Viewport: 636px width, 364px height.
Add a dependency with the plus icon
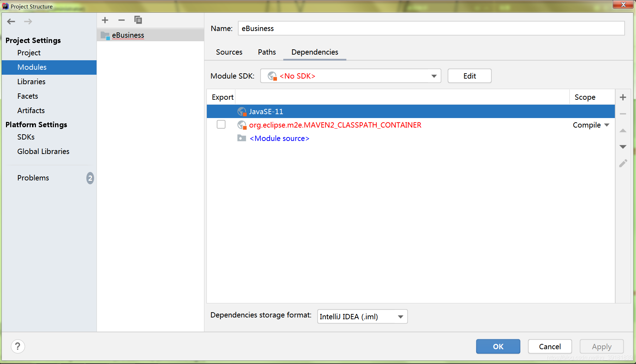(623, 97)
